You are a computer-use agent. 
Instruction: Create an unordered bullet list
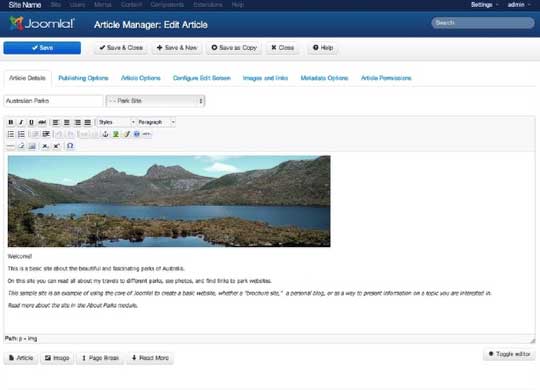[11, 134]
